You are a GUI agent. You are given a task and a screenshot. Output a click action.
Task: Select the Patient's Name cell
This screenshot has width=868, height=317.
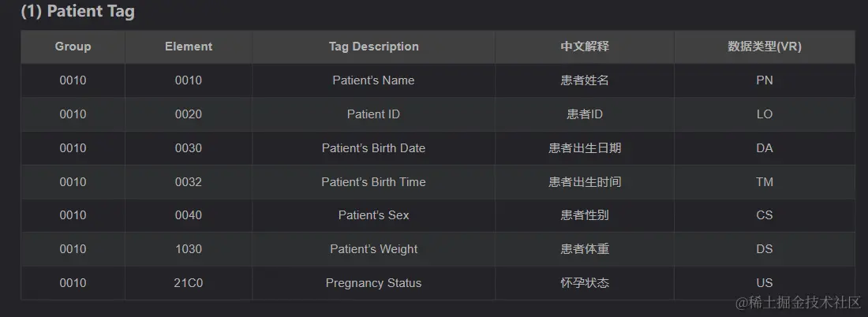coord(373,80)
